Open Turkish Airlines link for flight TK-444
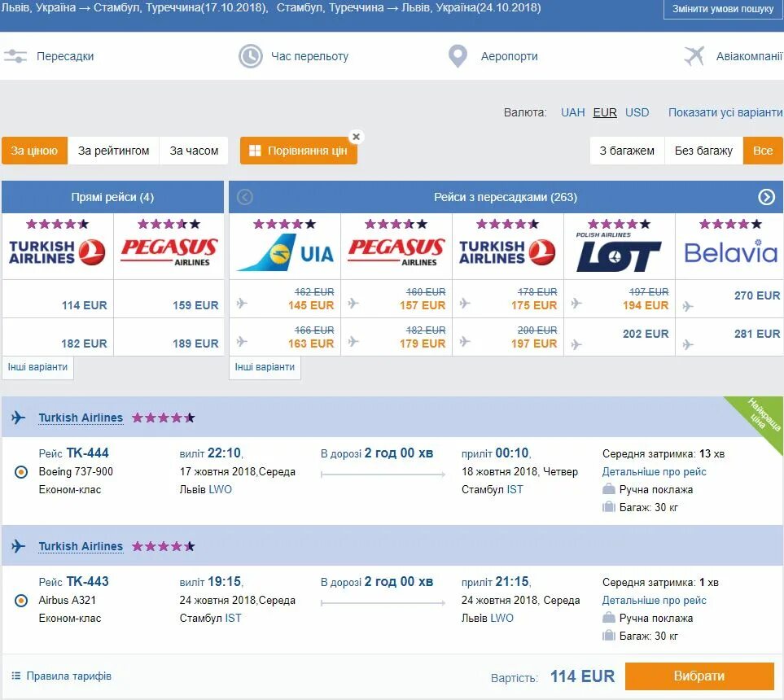 pos(81,418)
